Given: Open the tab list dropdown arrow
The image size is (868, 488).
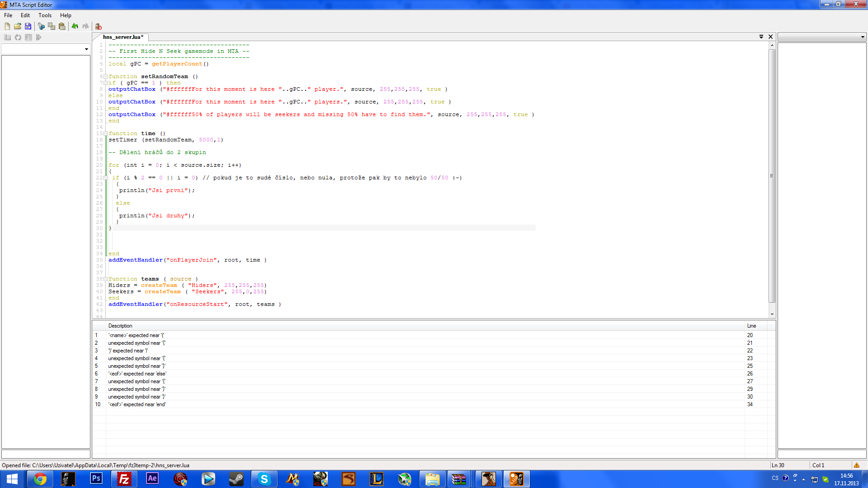Looking at the screenshot, I should (x=761, y=37).
